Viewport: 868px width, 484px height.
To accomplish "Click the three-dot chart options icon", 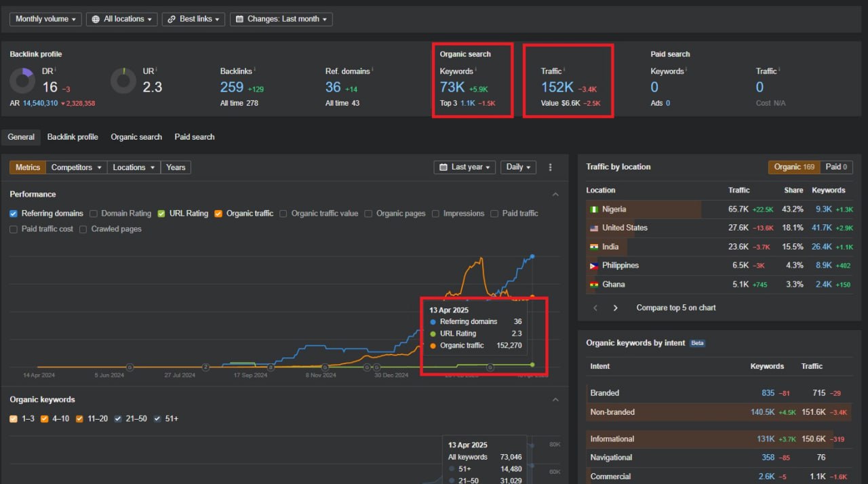I will coord(550,167).
